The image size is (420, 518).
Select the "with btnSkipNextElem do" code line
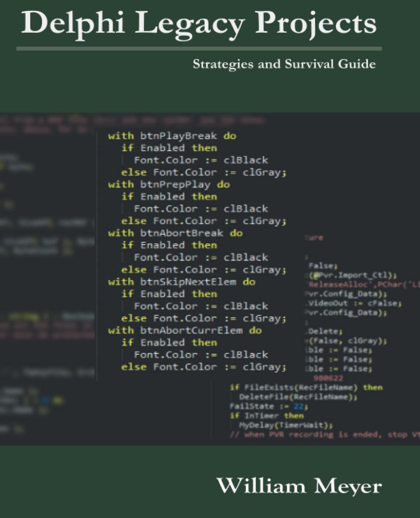click(181, 282)
